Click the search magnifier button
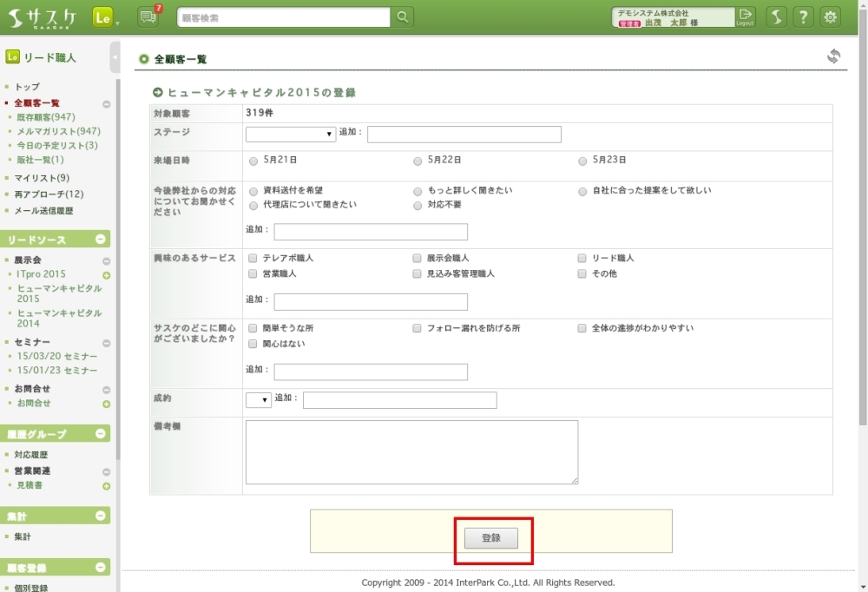The height and width of the screenshot is (592, 868). [403, 17]
